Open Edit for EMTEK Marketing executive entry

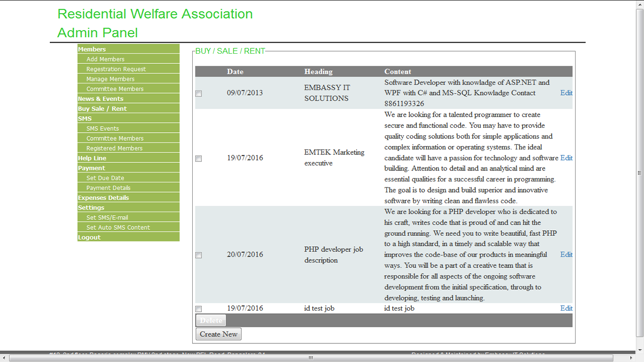pyautogui.click(x=567, y=158)
